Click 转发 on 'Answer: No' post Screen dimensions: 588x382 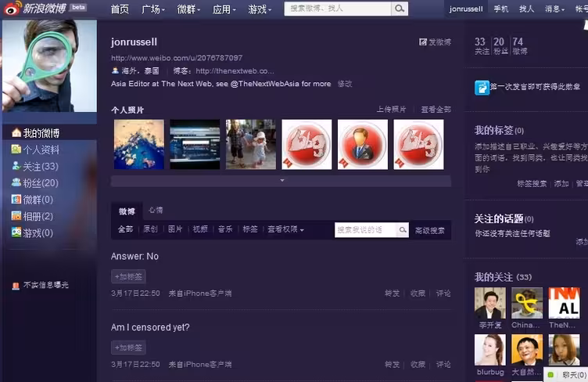coord(393,293)
